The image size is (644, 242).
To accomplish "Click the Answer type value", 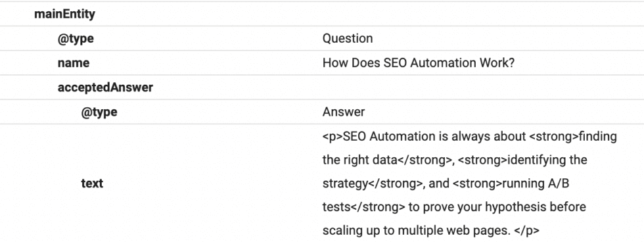I will (x=343, y=112).
